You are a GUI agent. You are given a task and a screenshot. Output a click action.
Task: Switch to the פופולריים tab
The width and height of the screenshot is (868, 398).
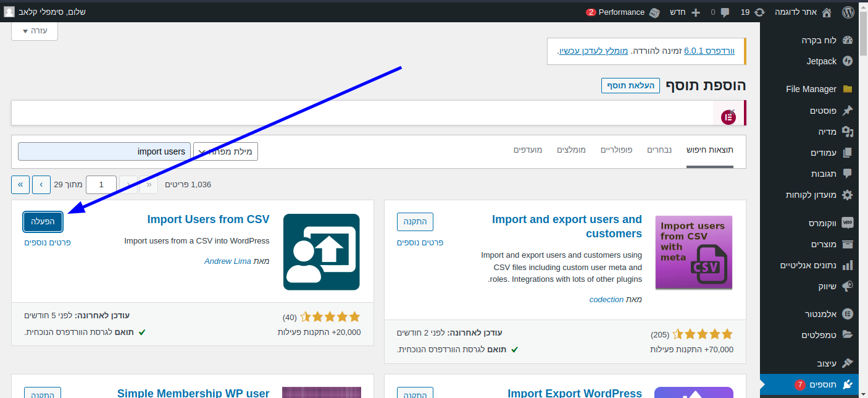click(x=616, y=150)
